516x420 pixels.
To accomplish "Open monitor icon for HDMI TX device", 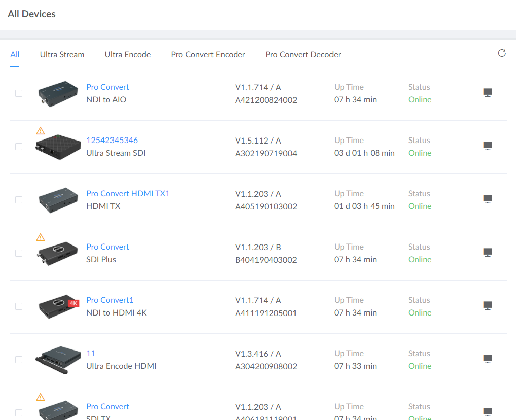I will 488,199.
